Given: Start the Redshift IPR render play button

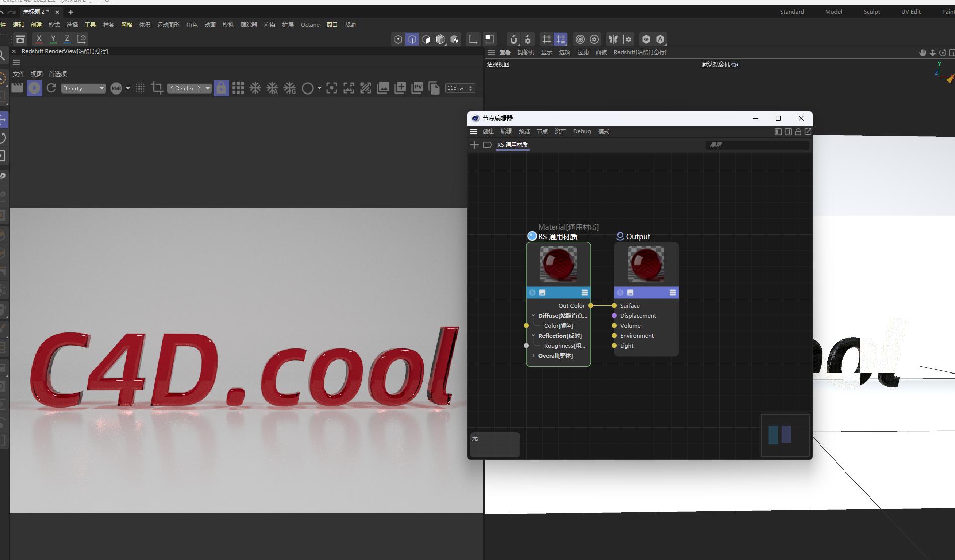Looking at the screenshot, I should pos(34,88).
